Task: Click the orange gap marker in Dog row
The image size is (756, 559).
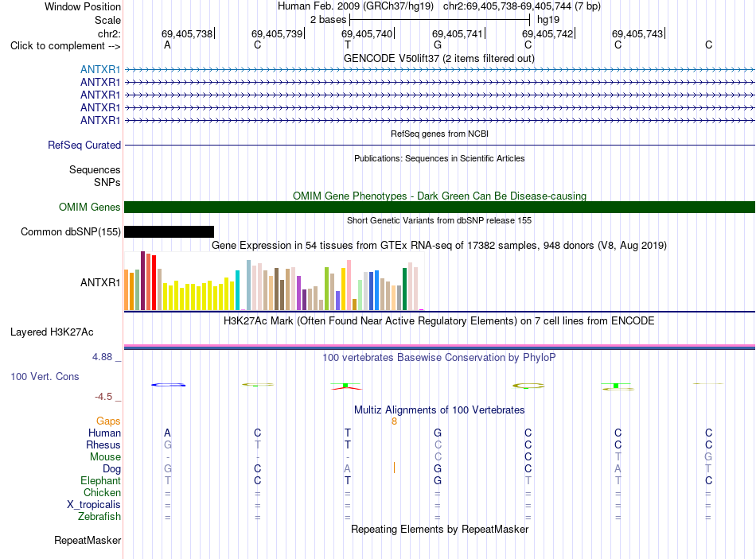Action: click(395, 468)
